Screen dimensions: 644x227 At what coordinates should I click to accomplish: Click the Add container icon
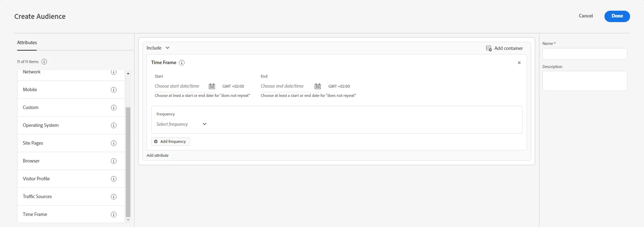click(489, 48)
